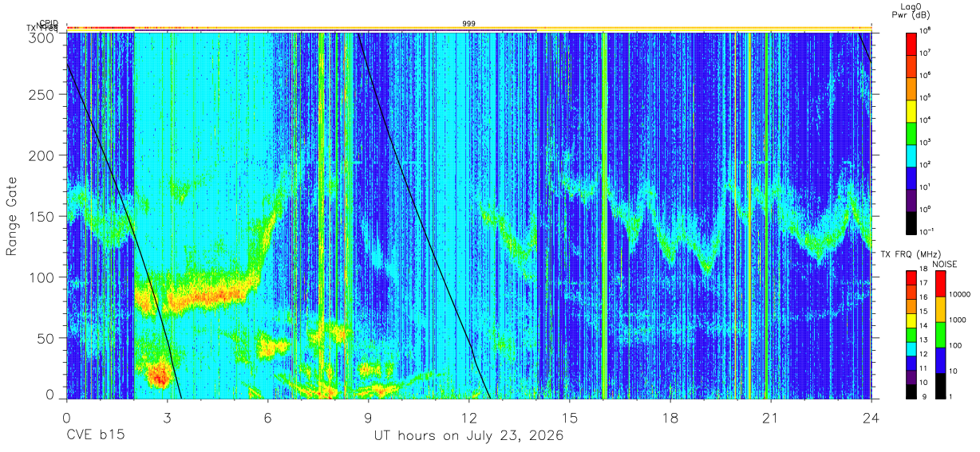This screenshot has height=452, width=980.
Task: Click the '999' CPID label above the plot
Action: [469, 24]
